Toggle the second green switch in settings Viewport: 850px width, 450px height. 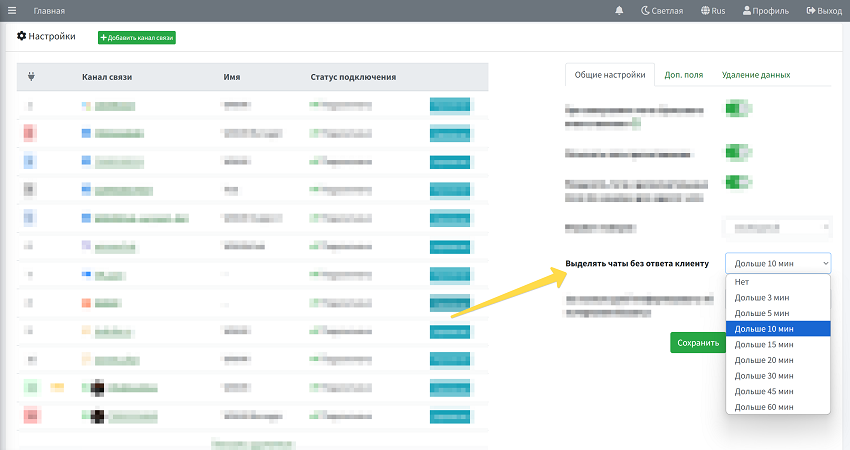tap(738, 152)
